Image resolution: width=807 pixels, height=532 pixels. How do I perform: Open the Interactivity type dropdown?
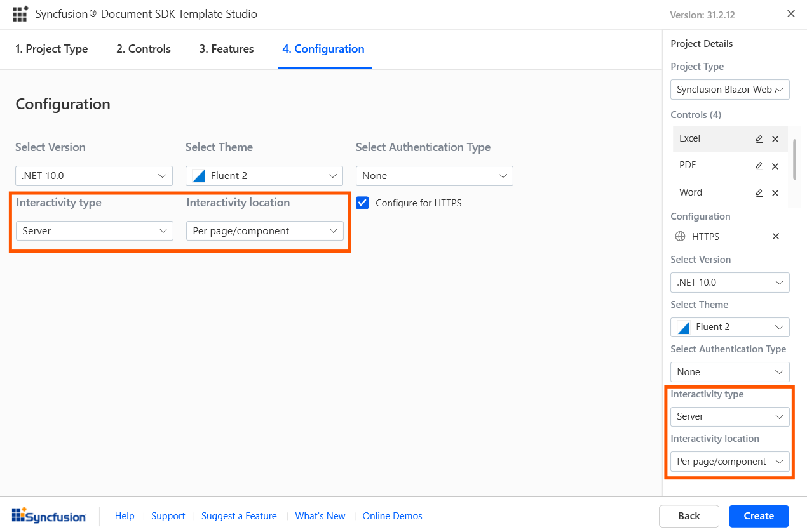94,230
